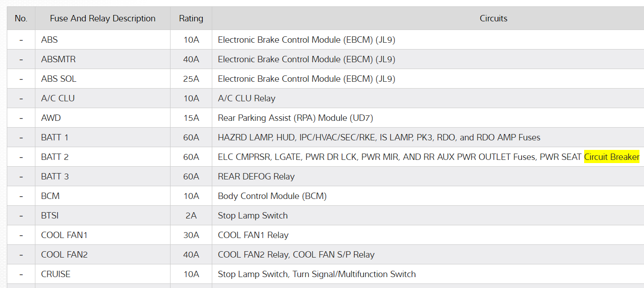Image resolution: width=644 pixels, height=288 pixels.
Task: Click the CRUISE fuse description cell
Action: [56, 274]
